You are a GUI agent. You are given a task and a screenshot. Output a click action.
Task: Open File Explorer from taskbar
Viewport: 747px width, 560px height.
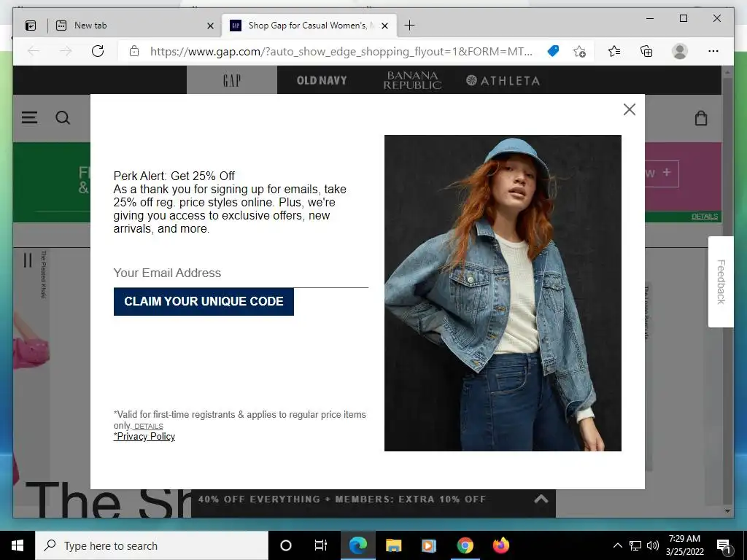393,545
